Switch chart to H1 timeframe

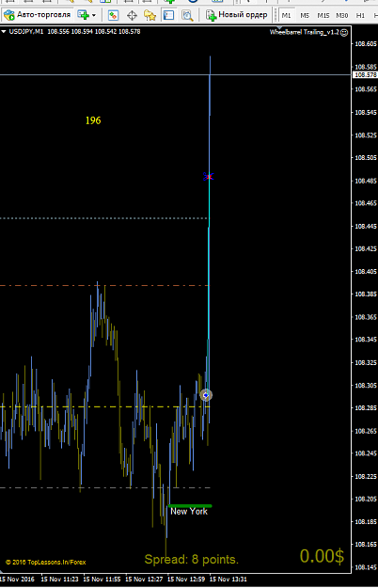click(x=360, y=15)
